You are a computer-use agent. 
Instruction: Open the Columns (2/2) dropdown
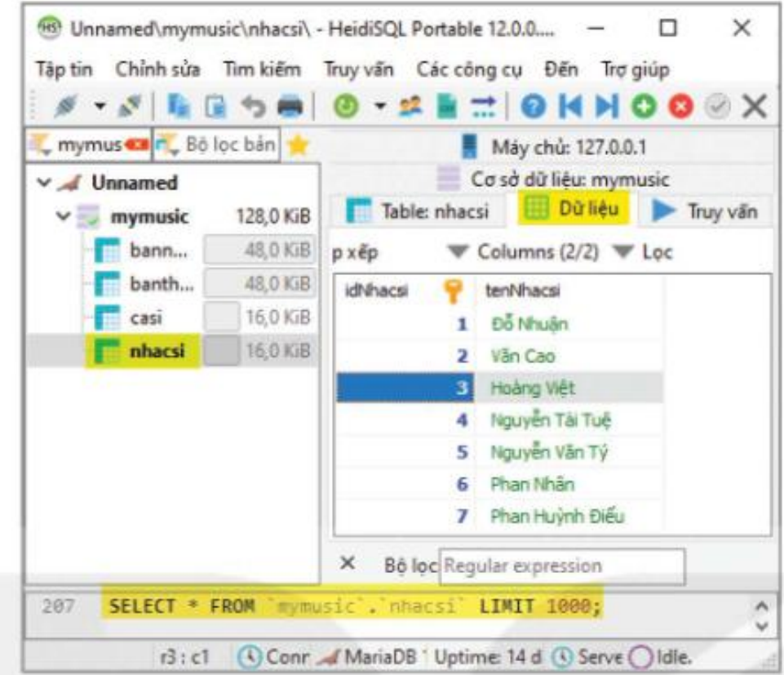pos(523,251)
